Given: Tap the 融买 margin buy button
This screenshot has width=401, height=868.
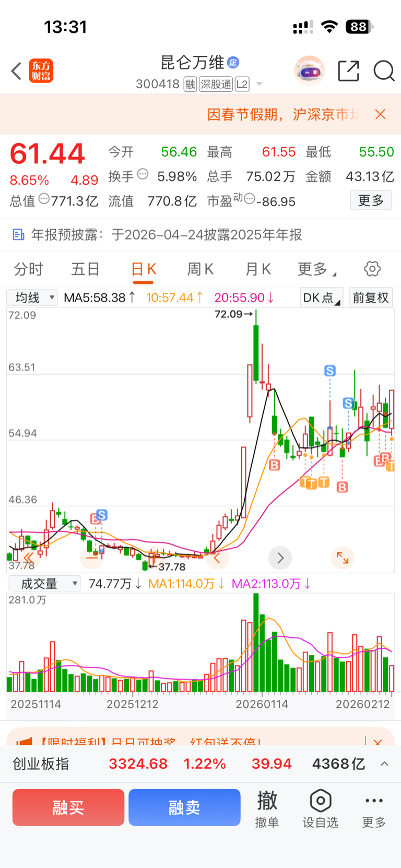Looking at the screenshot, I should tap(68, 807).
